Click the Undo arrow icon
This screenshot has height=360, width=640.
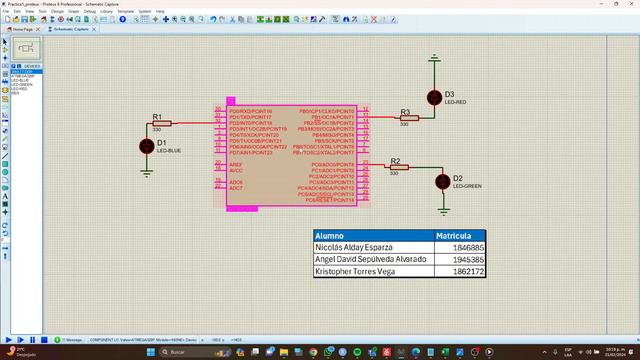click(x=213, y=19)
